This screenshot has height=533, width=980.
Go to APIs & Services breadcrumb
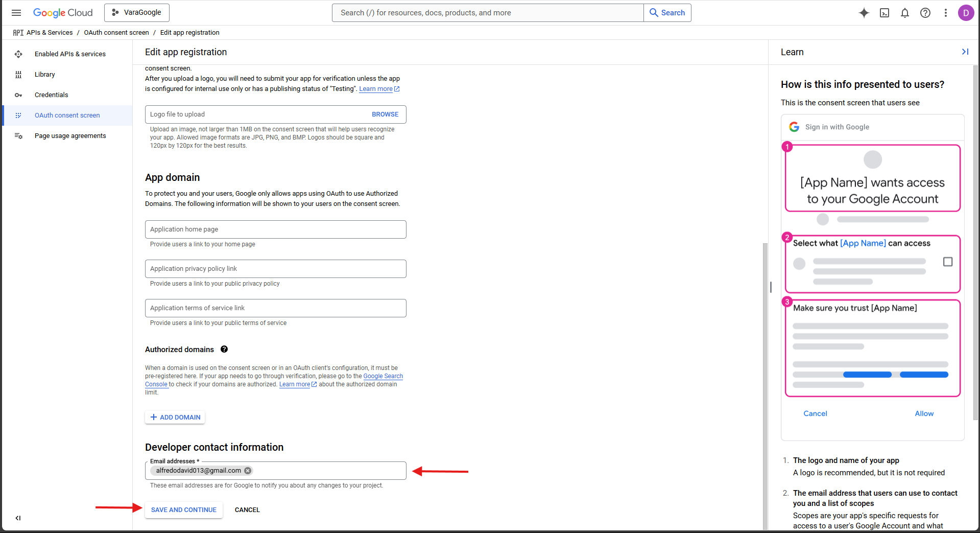(50, 33)
